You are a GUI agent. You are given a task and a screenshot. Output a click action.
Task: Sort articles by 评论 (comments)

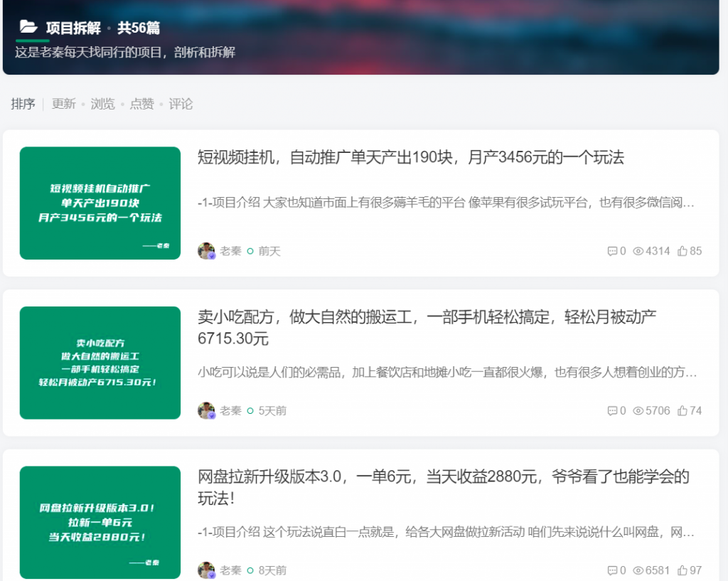click(x=181, y=104)
